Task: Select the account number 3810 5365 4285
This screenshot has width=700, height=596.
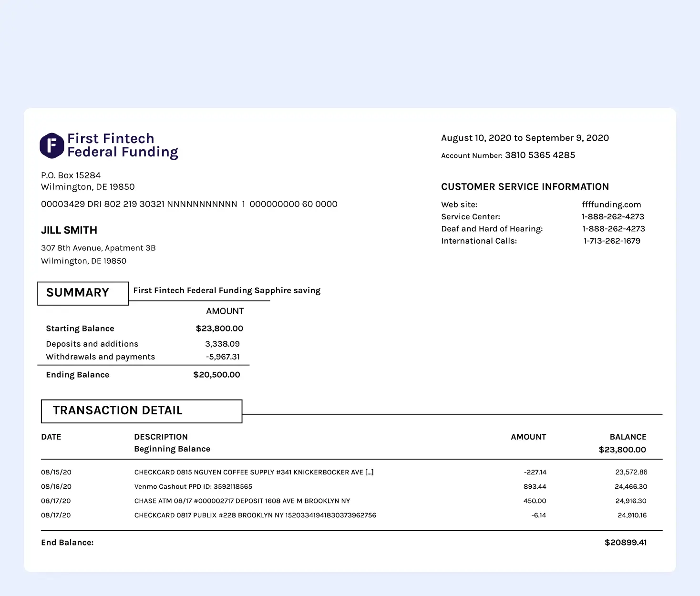Action: coord(540,155)
